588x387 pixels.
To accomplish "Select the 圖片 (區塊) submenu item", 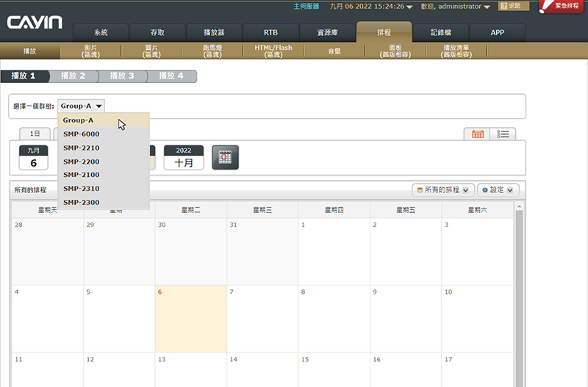I will point(151,51).
